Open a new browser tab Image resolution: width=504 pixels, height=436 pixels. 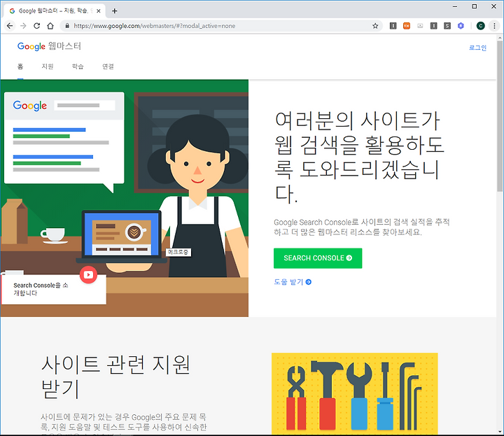pos(114,11)
